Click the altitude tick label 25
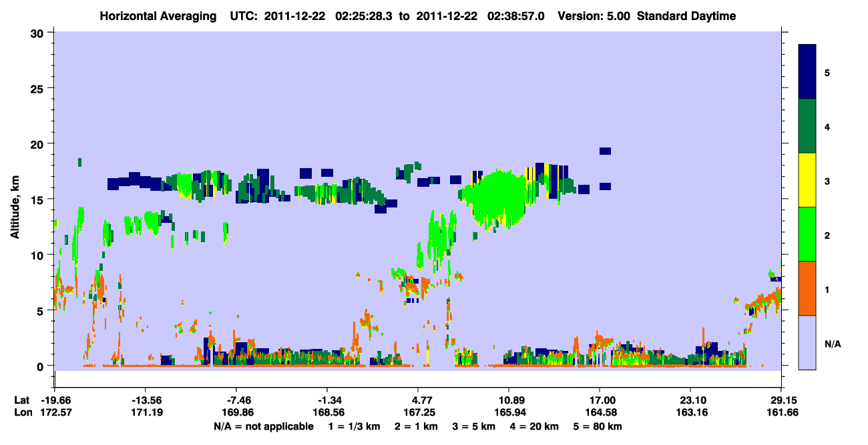 click(x=39, y=88)
